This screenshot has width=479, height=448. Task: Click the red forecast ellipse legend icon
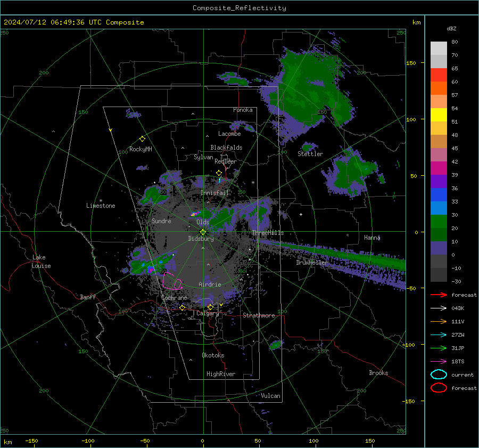tap(439, 388)
